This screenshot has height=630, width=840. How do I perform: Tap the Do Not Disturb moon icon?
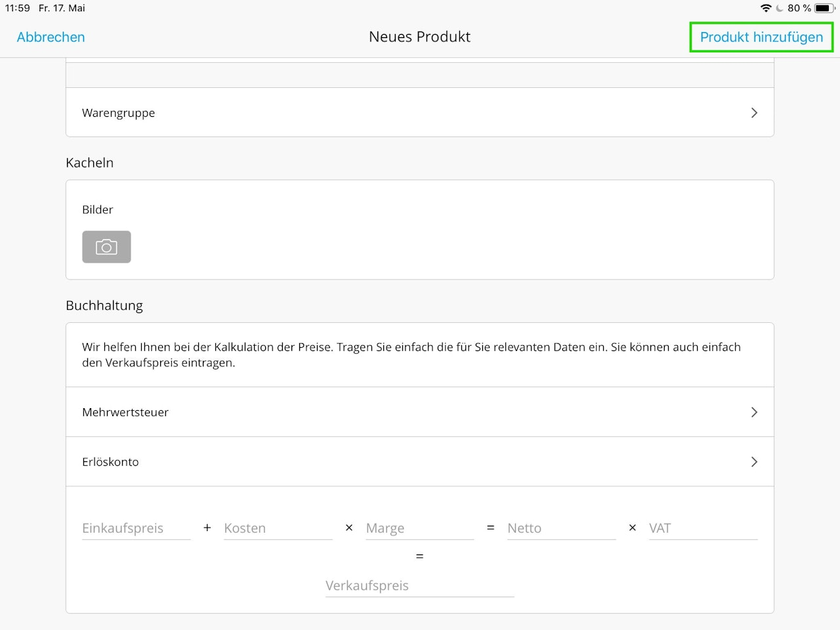pos(780,8)
